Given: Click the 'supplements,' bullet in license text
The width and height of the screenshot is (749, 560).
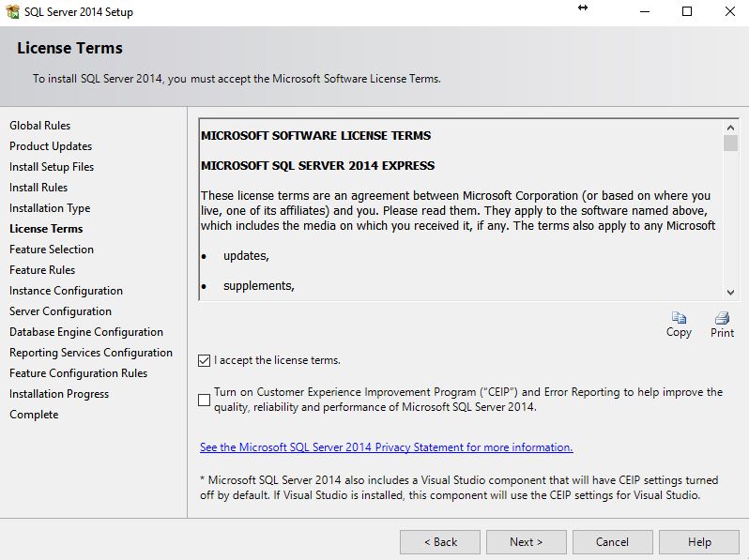Looking at the screenshot, I should tap(258, 285).
